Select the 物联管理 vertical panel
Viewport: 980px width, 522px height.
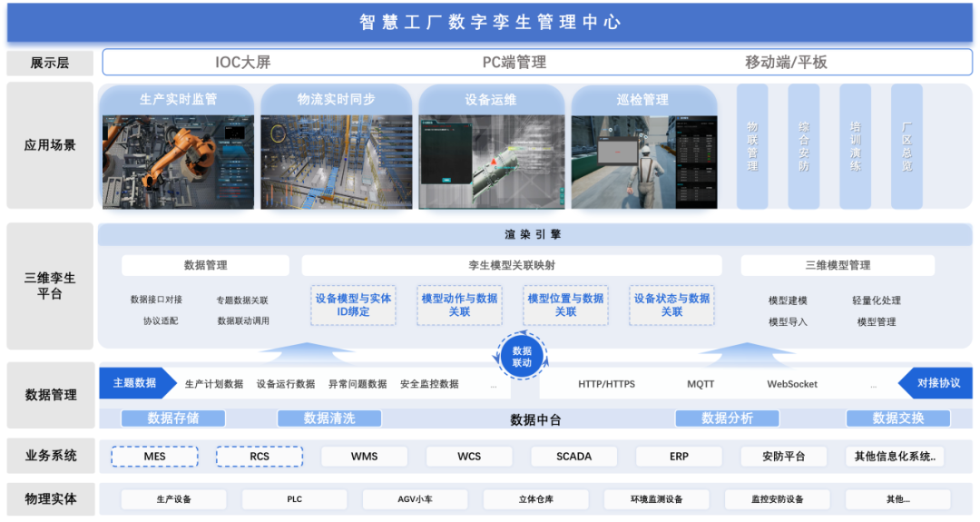tap(752, 146)
